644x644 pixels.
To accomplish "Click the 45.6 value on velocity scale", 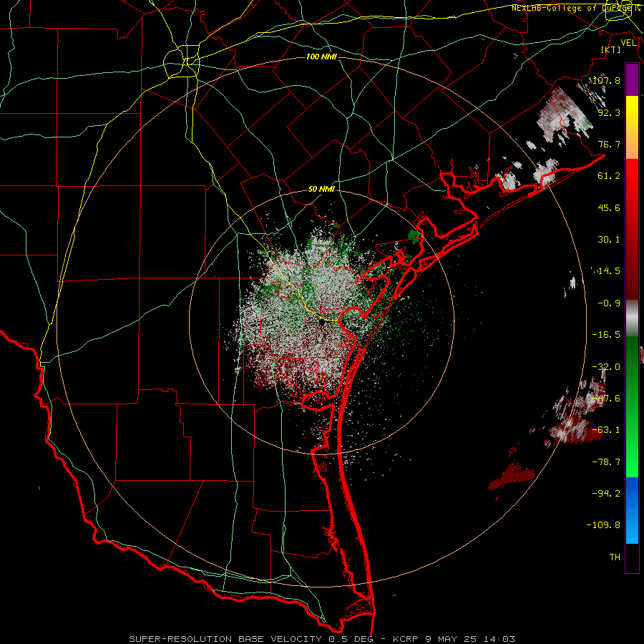I will [x=609, y=208].
